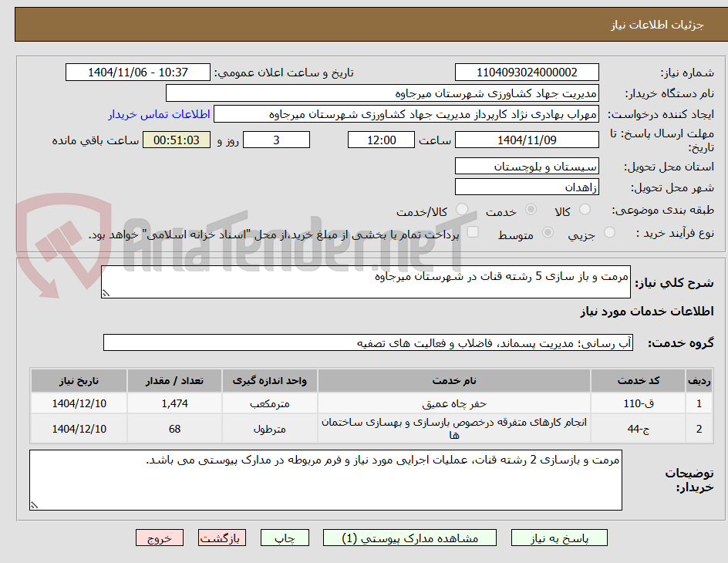Click the 1404/12/10 date in row 1
The height and width of the screenshot is (563, 728).
click(79, 403)
